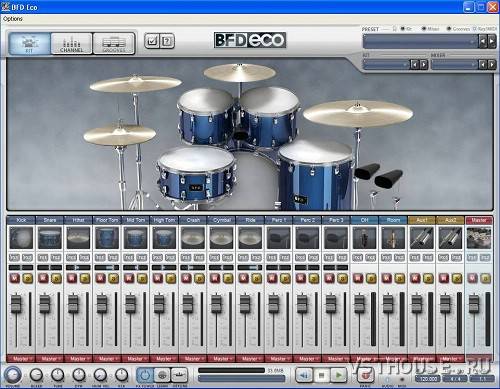Select the Aux2 channel thumbnail
The height and width of the screenshot is (389, 500).
450,238
